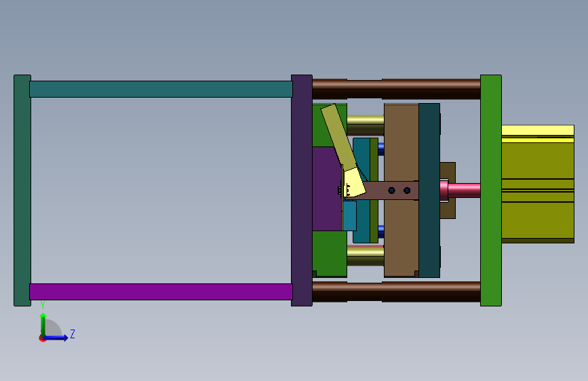Pick the khaki inclined angle pin
This screenshot has height=381, width=588.
[x=338, y=137]
